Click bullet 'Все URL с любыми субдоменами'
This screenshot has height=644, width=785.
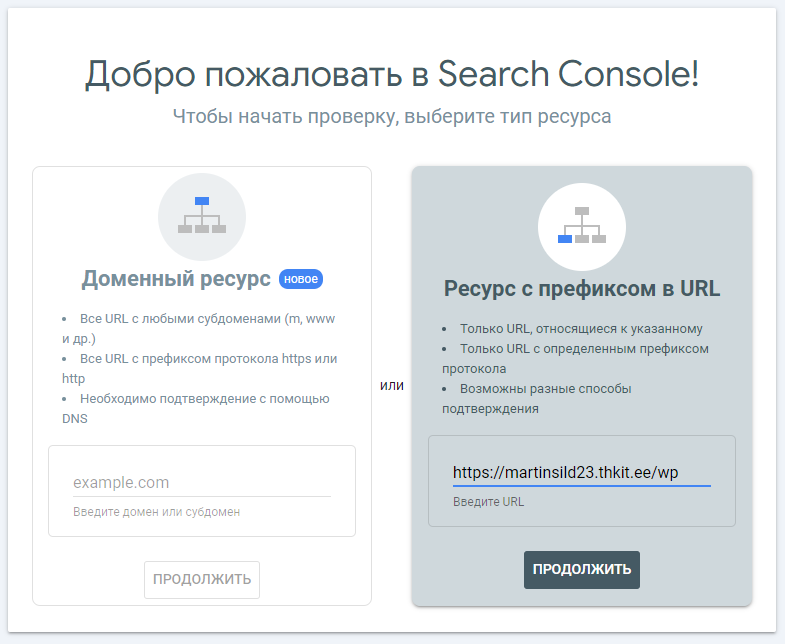(199, 329)
